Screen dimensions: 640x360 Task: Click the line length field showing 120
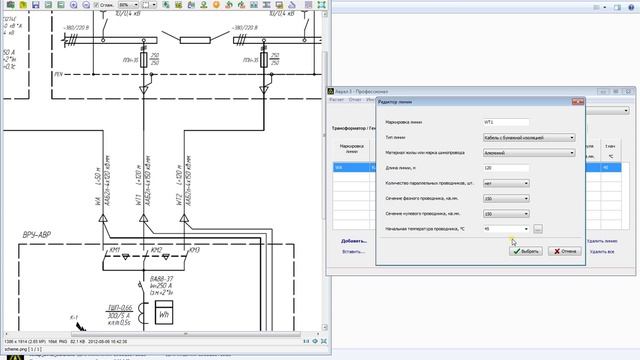coord(506,168)
